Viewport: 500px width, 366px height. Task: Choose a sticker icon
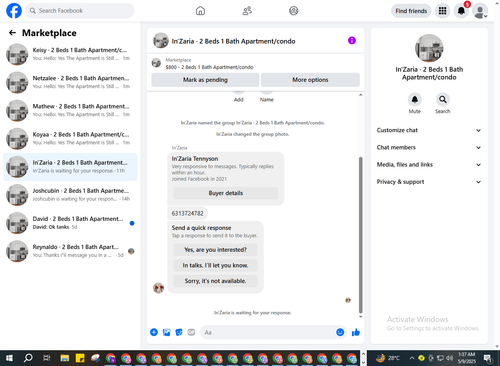[x=179, y=332]
